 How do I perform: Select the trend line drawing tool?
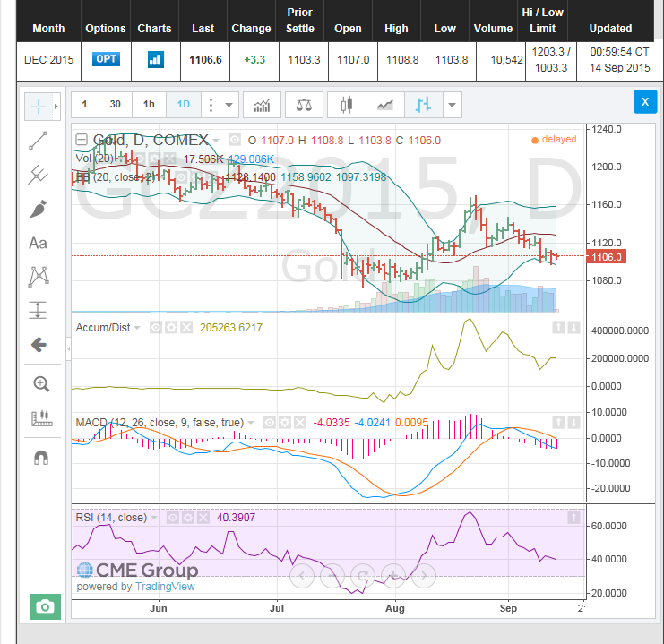pyautogui.click(x=38, y=140)
